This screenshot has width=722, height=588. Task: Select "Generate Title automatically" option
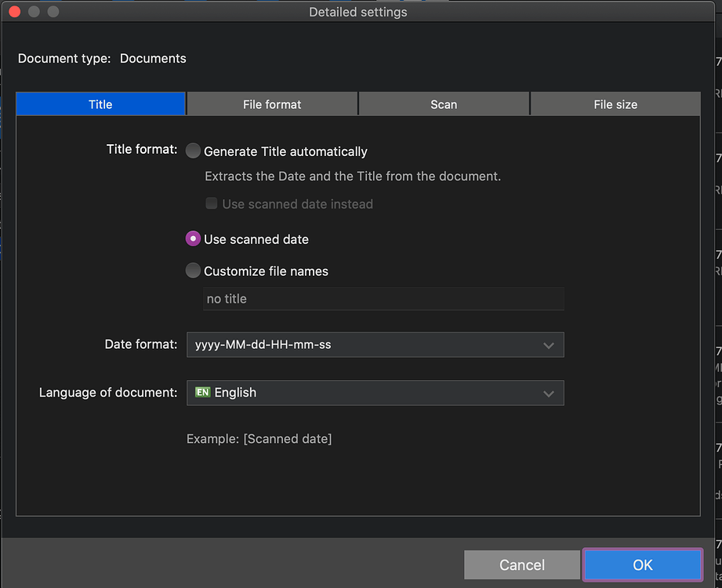[x=193, y=151]
